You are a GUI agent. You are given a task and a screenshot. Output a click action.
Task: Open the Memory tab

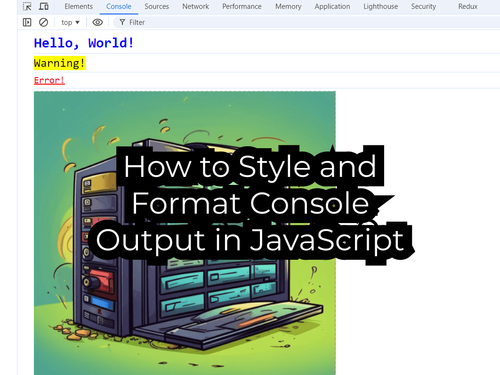point(288,6)
